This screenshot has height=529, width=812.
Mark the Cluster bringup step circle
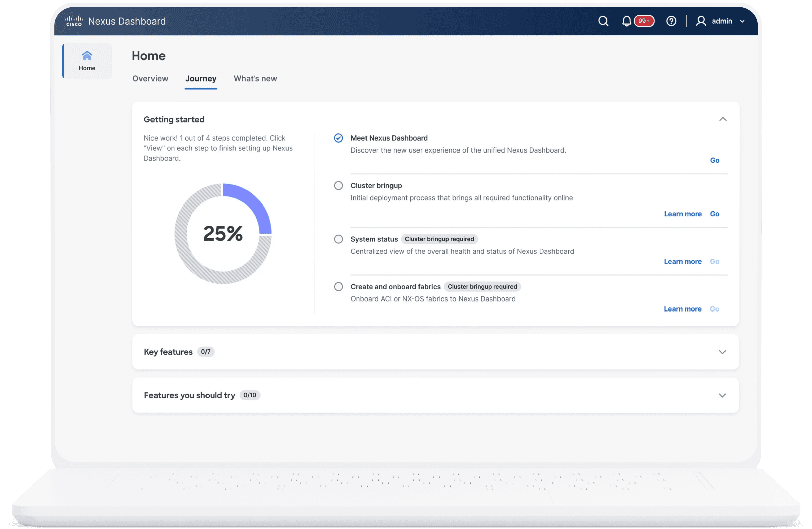338,185
